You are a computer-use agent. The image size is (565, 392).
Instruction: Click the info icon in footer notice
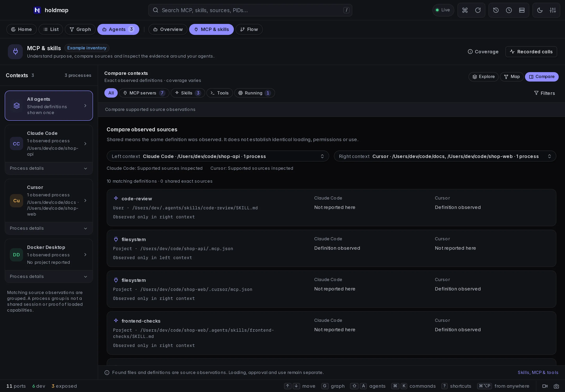(x=107, y=373)
